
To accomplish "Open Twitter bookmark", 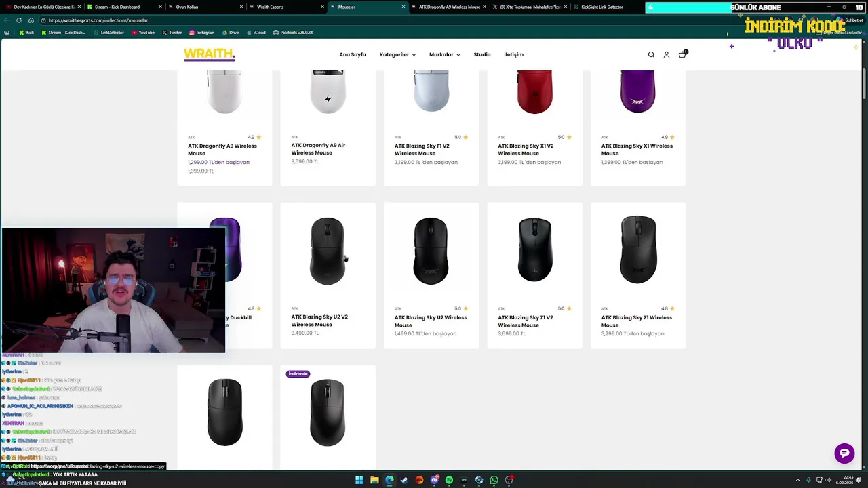I will (x=172, y=33).
